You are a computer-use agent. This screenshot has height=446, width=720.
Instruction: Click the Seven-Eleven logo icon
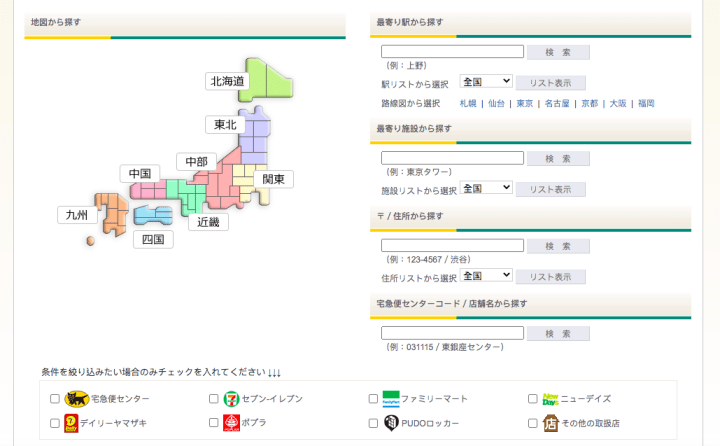pyautogui.click(x=231, y=399)
